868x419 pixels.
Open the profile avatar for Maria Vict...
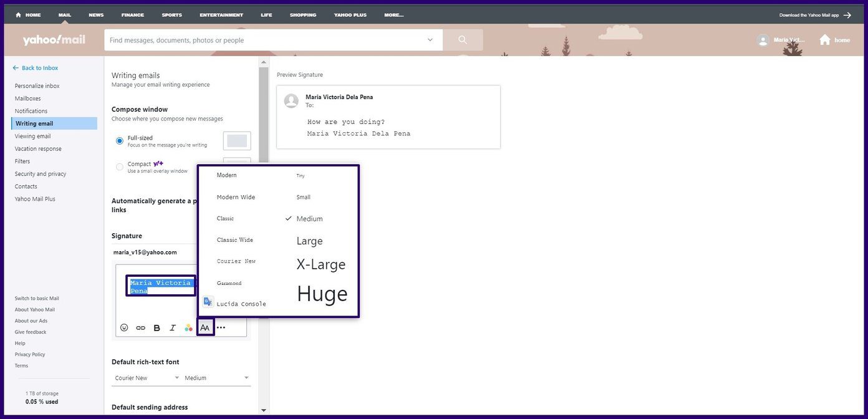tap(763, 40)
